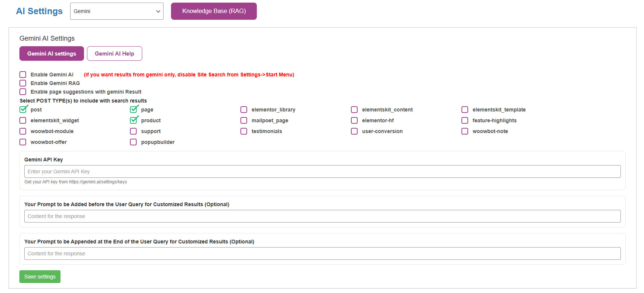Enable page suggestions with gemini Result
The image size is (644, 293).
[x=23, y=92]
